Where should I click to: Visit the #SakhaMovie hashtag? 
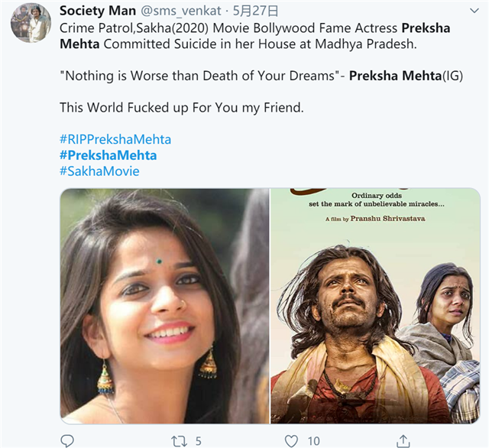[99, 171]
